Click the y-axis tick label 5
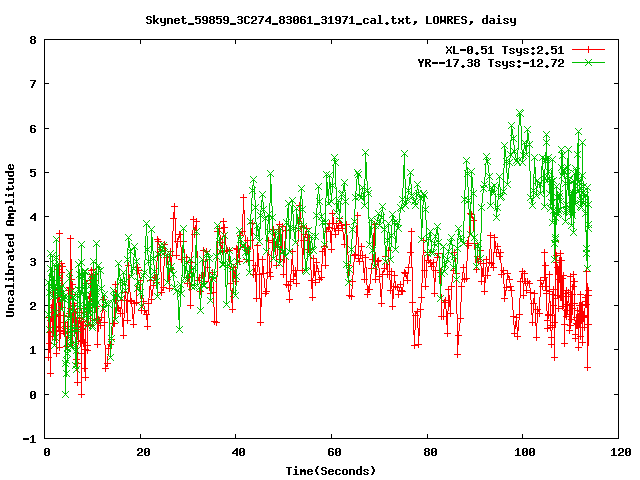The width and height of the screenshot is (640, 480). (33, 173)
